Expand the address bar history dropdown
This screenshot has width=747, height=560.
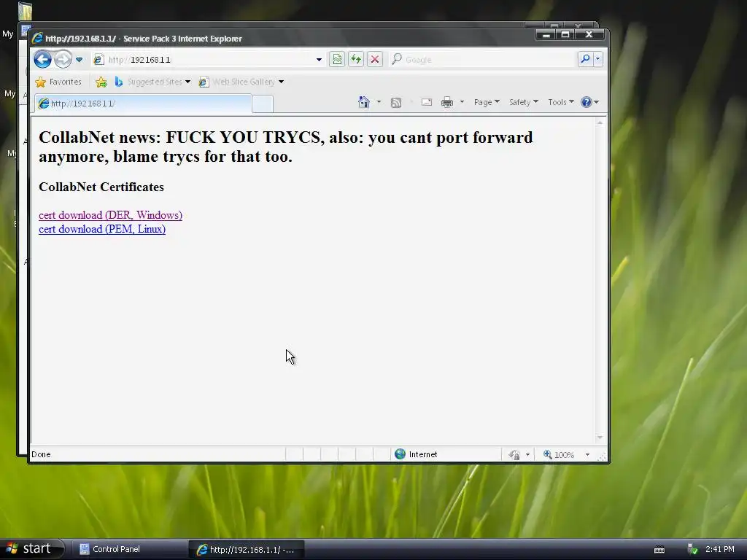click(x=319, y=60)
